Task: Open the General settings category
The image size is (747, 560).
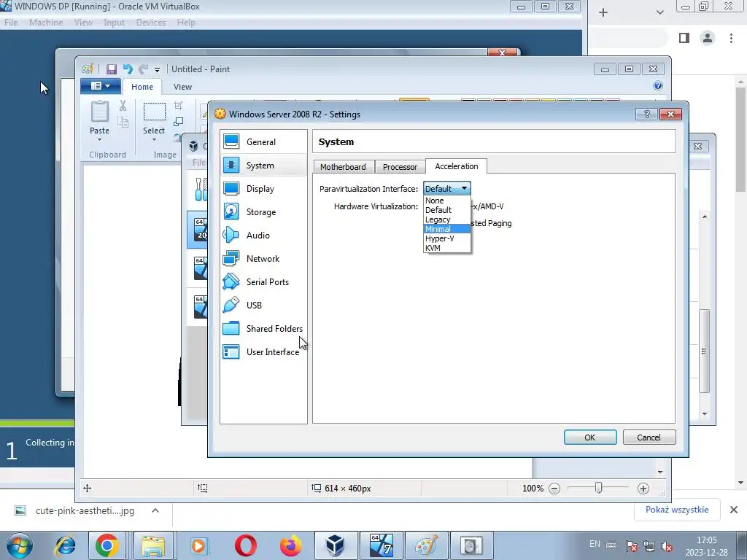Action: [263, 141]
